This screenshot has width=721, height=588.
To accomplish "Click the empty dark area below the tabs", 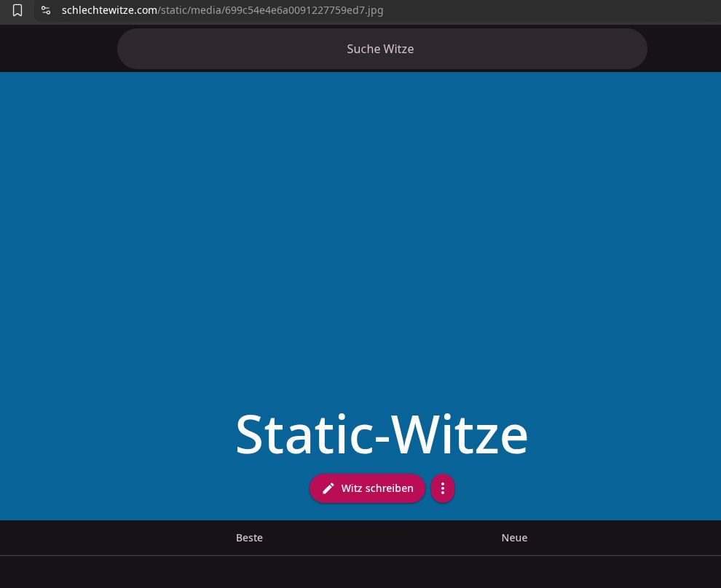I will (x=360, y=573).
